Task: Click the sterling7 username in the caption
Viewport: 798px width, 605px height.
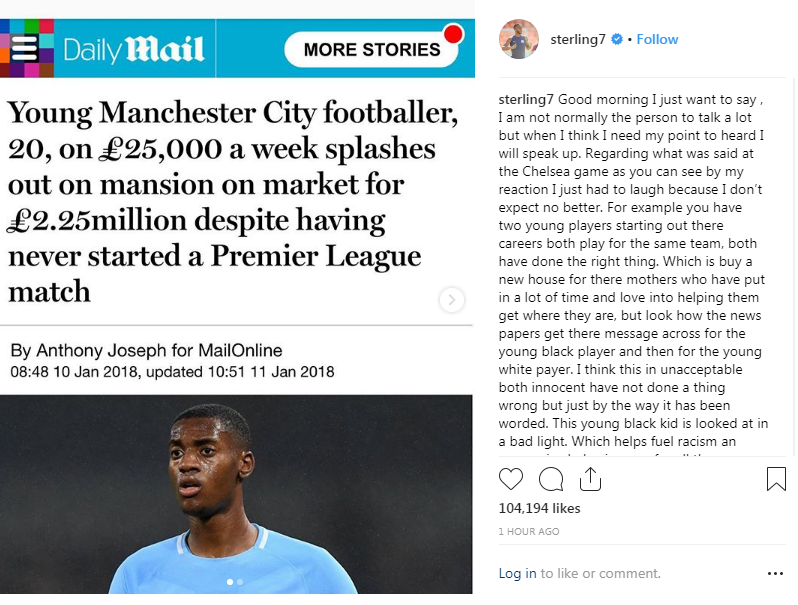Action: coord(526,99)
